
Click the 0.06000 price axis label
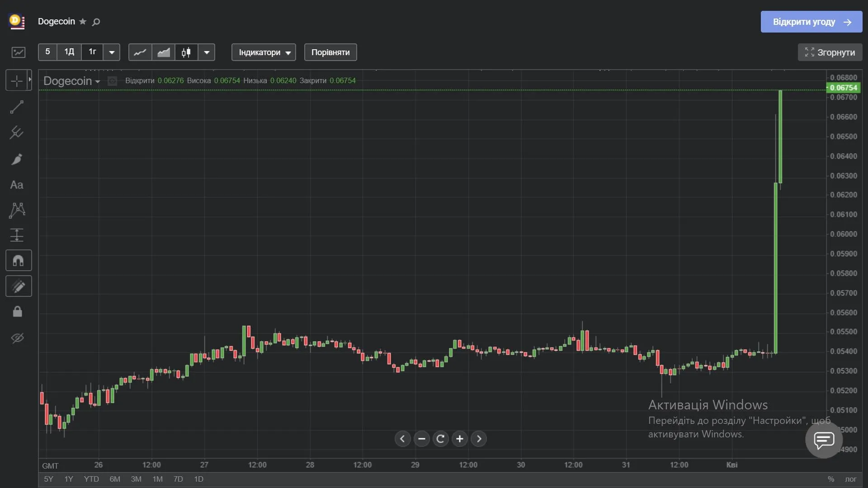(x=844, y=234)
